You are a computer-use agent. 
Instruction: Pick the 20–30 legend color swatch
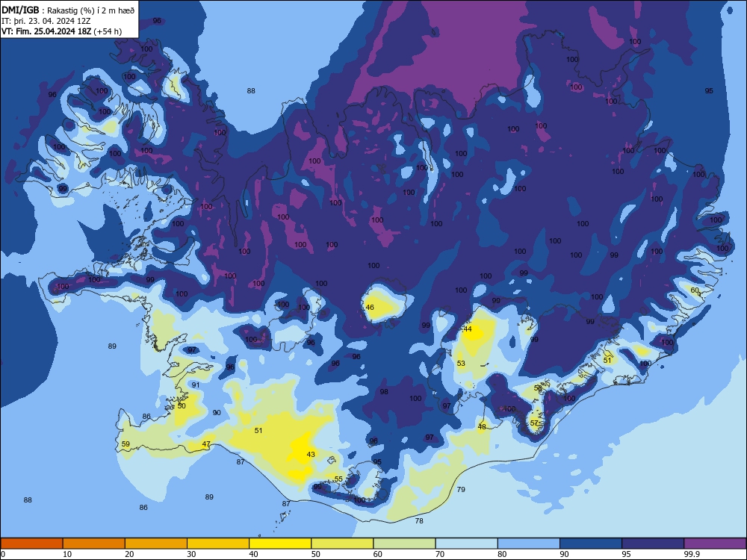click(x=156, y=544)
